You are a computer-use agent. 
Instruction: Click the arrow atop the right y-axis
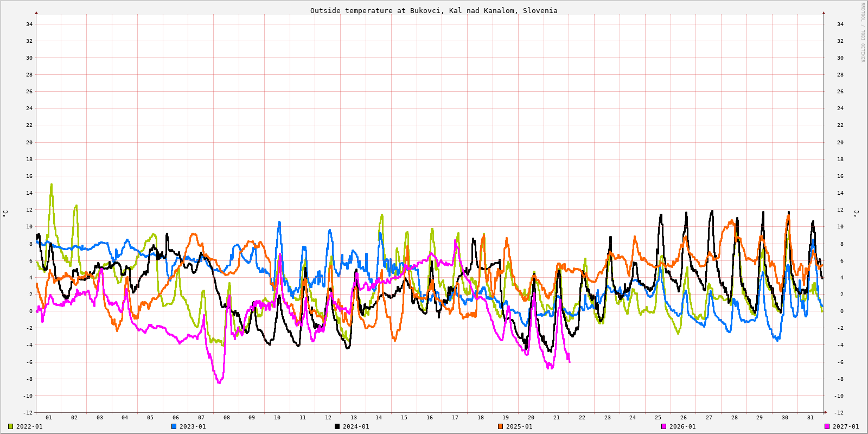click(824, 12)
